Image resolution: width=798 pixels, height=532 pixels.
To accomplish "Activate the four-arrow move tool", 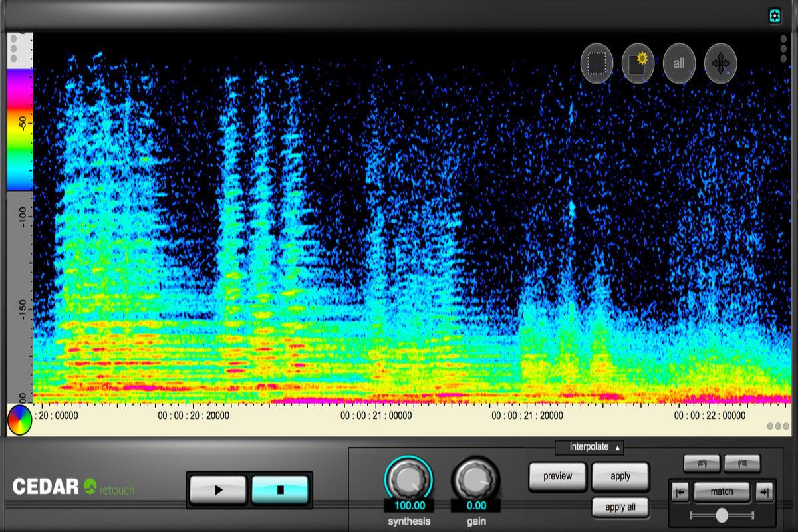I will [x=720, y=64].
